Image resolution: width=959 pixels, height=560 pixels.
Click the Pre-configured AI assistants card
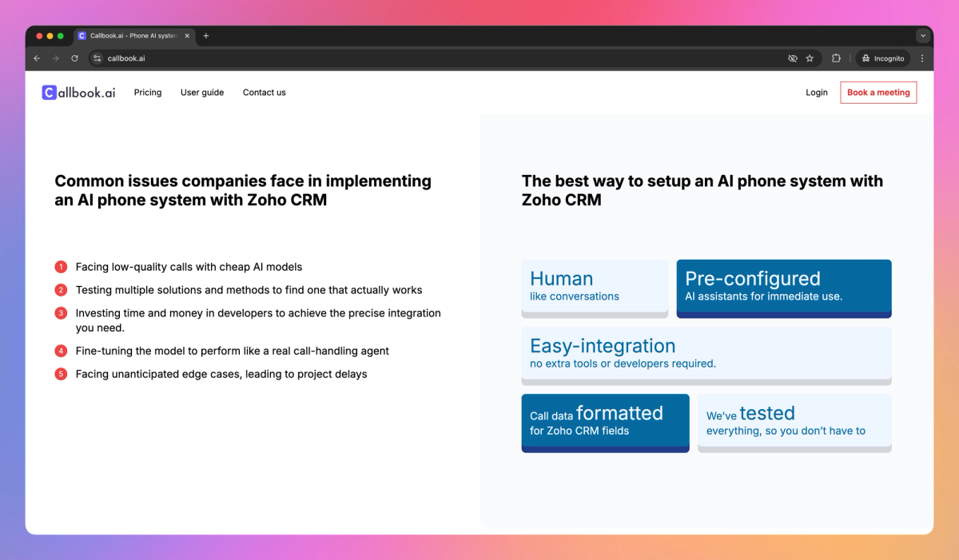[x=784, y=288]
